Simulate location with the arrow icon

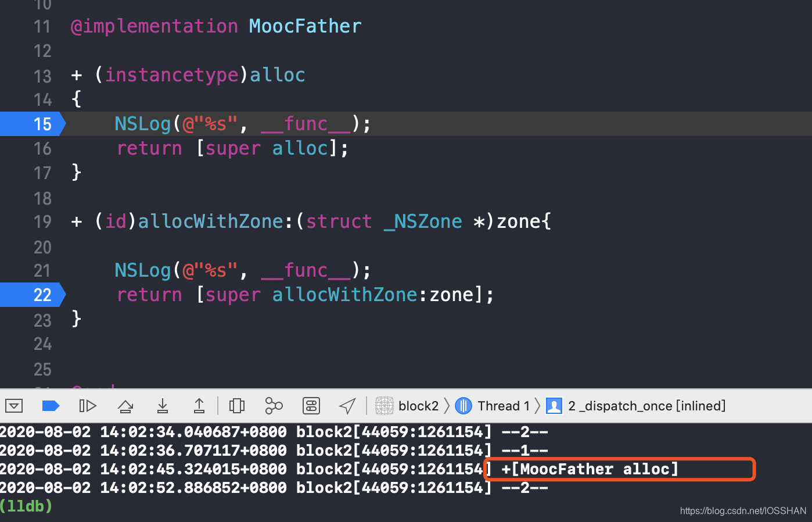(347, 406)
